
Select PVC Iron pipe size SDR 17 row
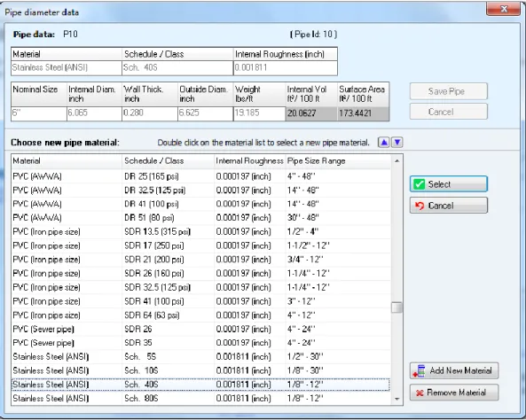pos(201,245)
